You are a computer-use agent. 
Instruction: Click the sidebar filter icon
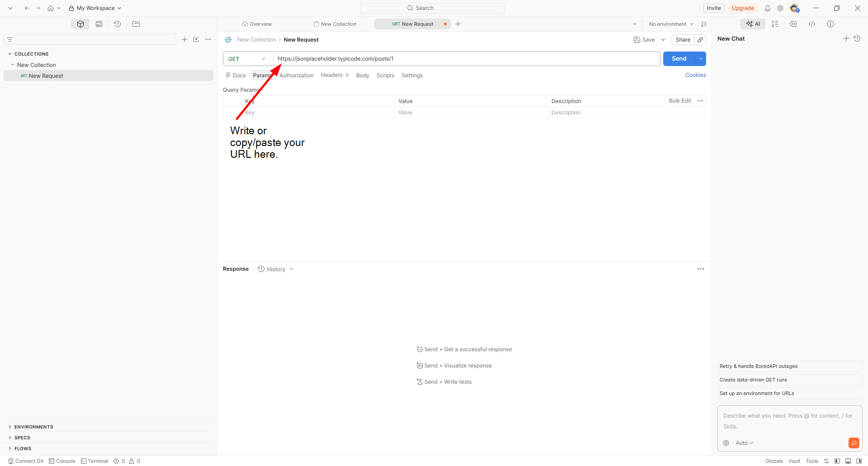(x=10, y=40)
